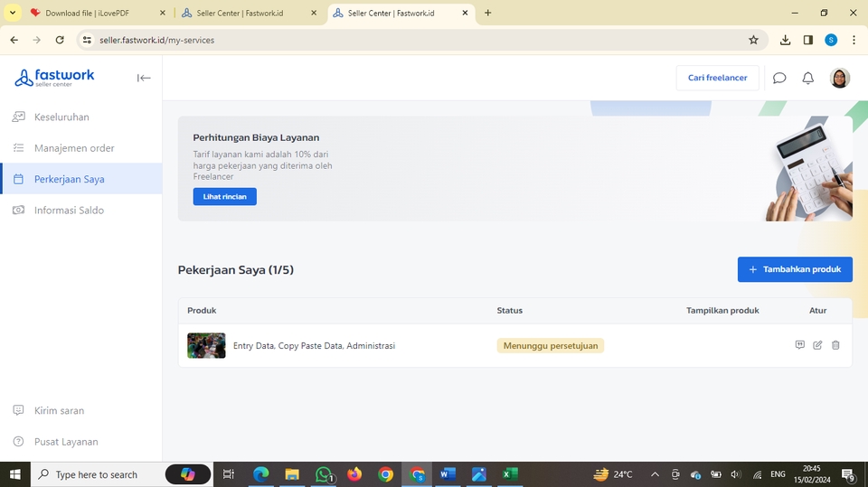868x487 pixels.
Task: Click the Status column header
Action: pyautogui.click(x=509, y=310)
